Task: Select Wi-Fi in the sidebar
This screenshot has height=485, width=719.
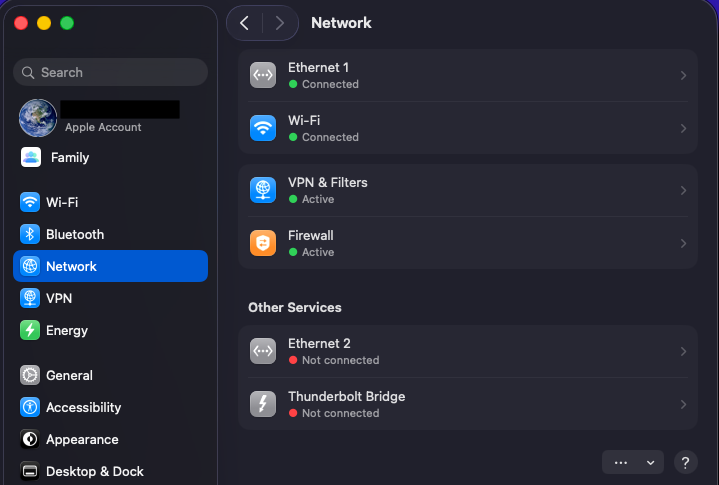Action: click(111, 202)
